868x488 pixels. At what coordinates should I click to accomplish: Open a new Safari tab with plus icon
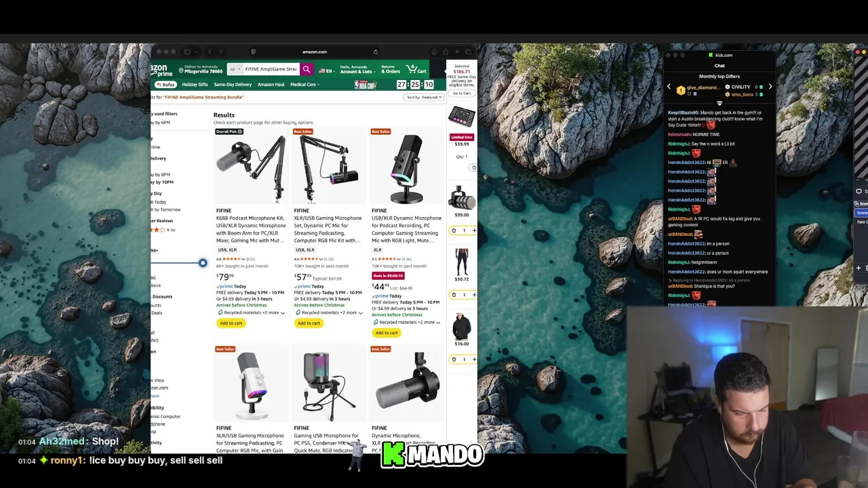pos(457,52)
